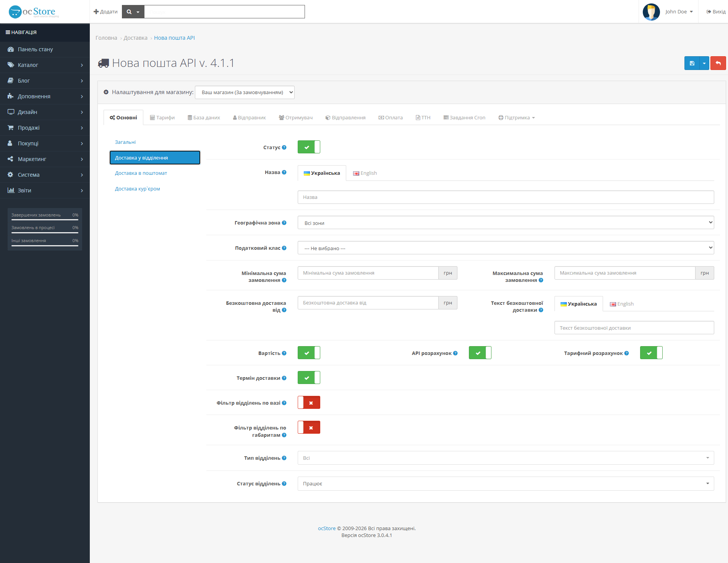Viewport: 728px width, 563px height.
Task: Click the red back arrow button
Action: click(718, 63)
